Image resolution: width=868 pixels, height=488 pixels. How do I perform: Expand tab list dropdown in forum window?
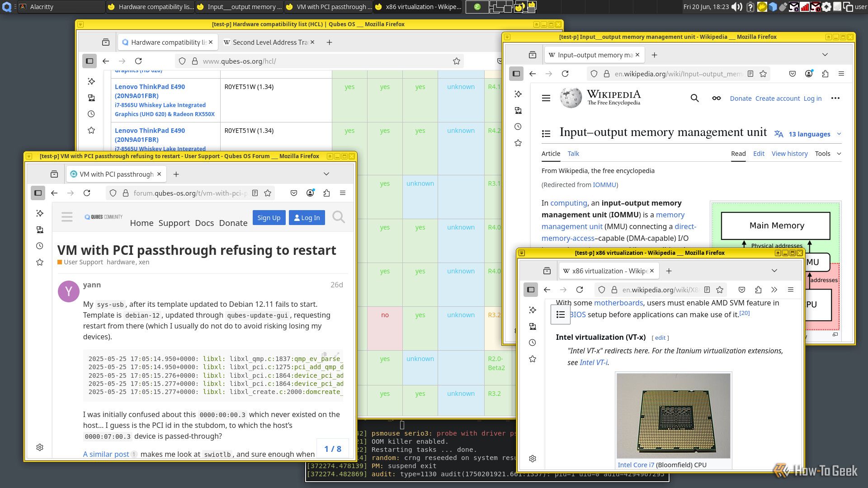(x=326, y=174)
